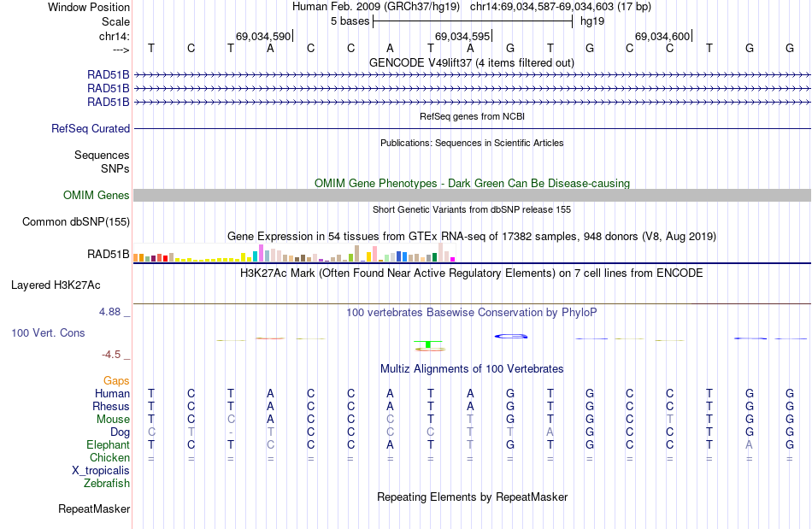The height and width of the screenshot is (529, 812).
Task: Click the Sequences track label
Action: click(x=102, y=156)
